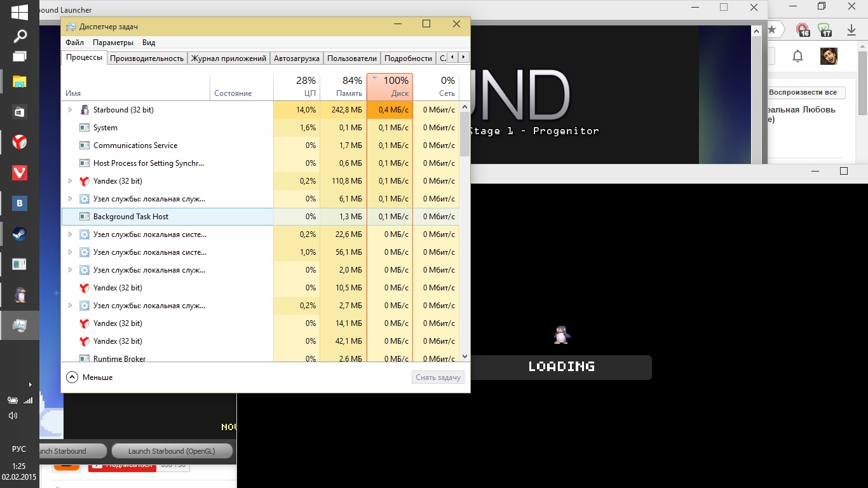Open the Параметры menu
The width and height of the screenshot is (868, 488).
tap(112, 43)
